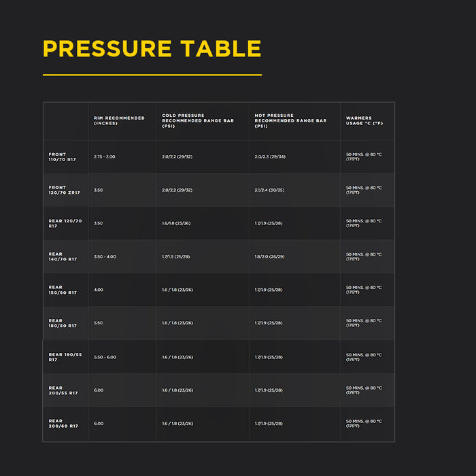Viewport: 476px width, 476px height.
Task: Click the 2.75 - 3.00 rim size cell
Action: point(105,156)
